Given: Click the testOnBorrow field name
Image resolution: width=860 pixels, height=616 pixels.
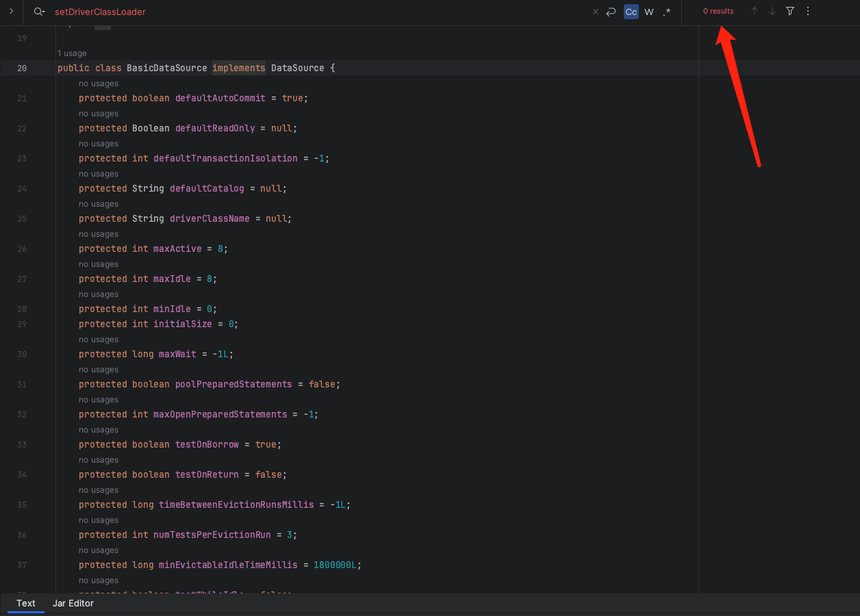Looking at the screenshot, I should pos(207,444).
